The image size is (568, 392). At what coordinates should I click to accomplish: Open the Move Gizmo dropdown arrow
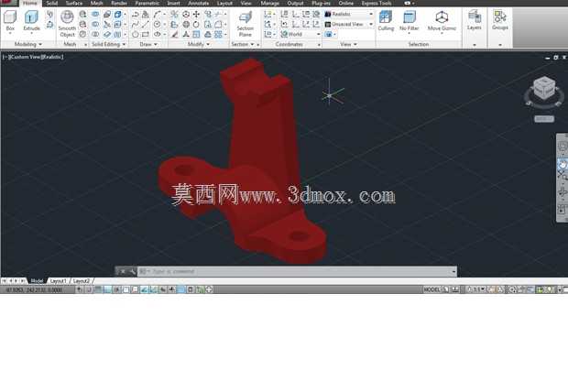[442, 33]
